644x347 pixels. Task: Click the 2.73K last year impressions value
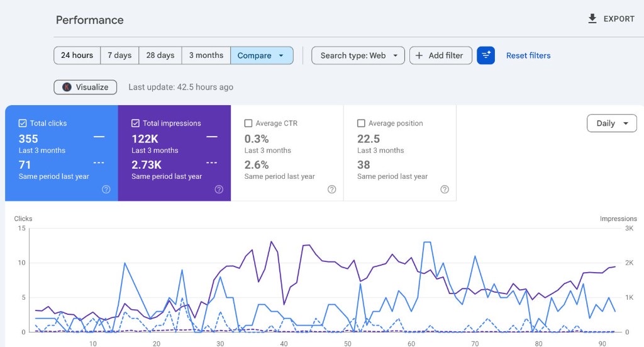click(147, 165)
